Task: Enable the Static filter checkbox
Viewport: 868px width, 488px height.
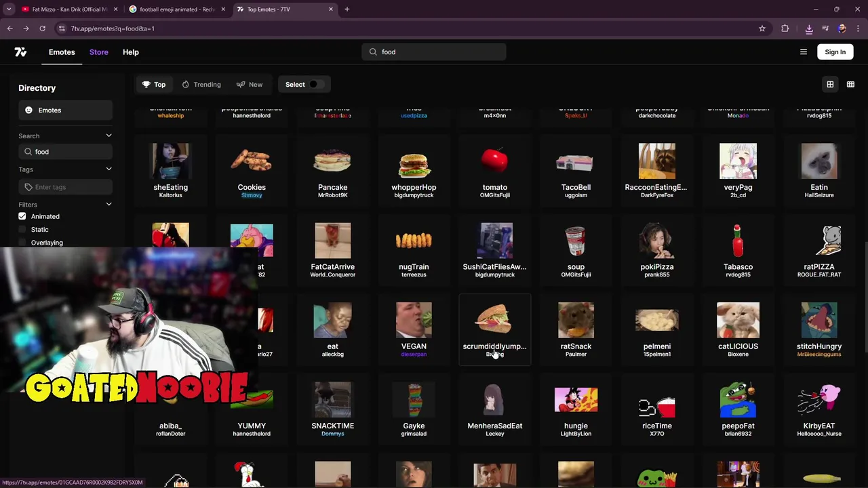Action: click(x=22, y=230)
